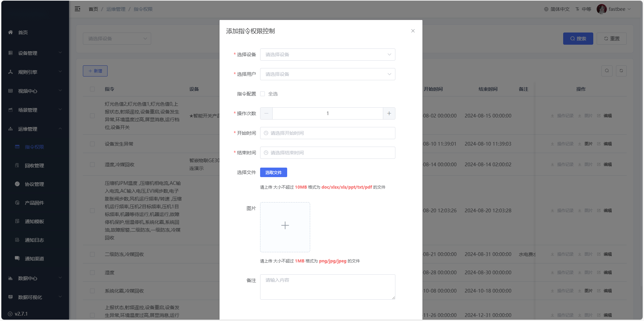Screen dimensions: 644x321
Task: Expand the 设备管理 sidebar menu
Action: [35, 53]
